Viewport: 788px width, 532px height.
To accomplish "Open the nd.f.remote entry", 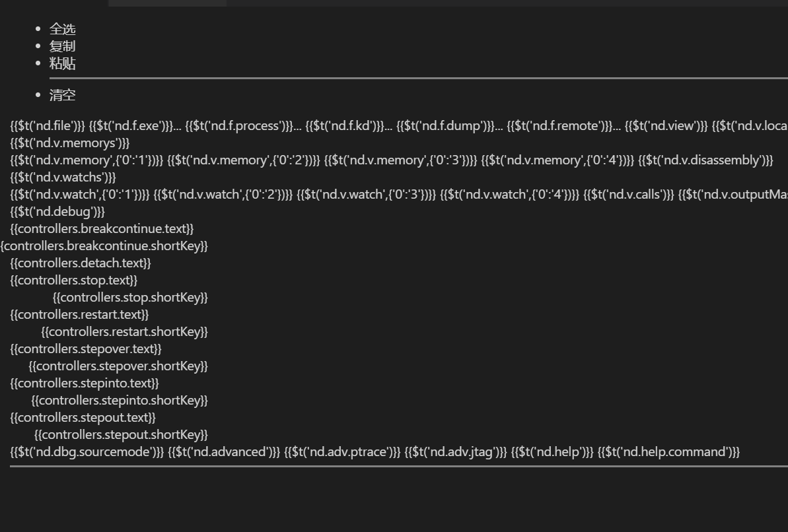I will 564,125.
